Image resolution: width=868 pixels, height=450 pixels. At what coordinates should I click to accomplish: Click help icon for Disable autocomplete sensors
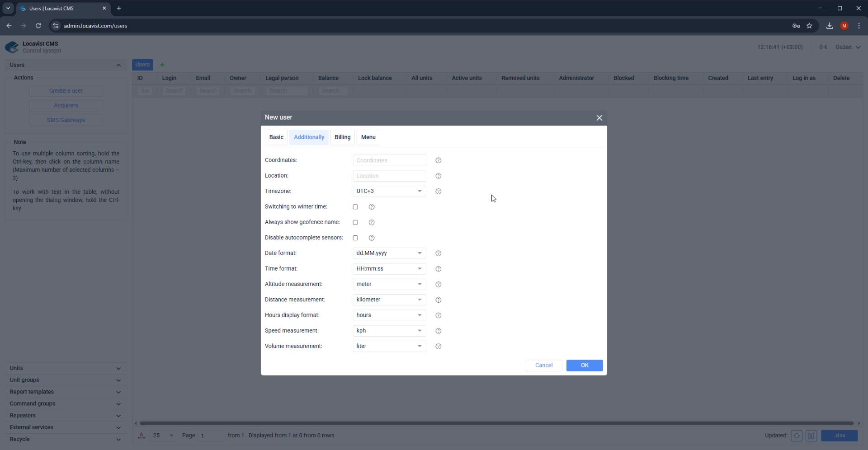click(x=372, y=238)
